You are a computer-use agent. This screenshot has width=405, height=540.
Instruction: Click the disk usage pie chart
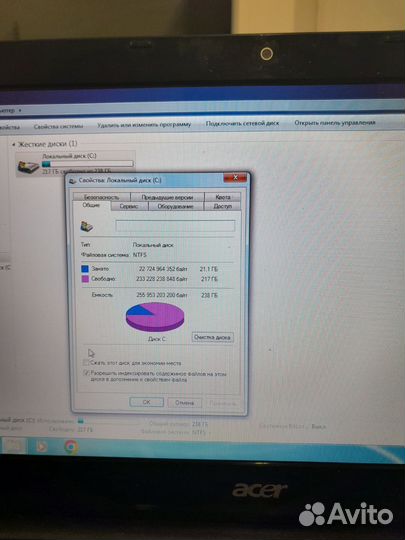pyautogui.click(x=155, y=316)
